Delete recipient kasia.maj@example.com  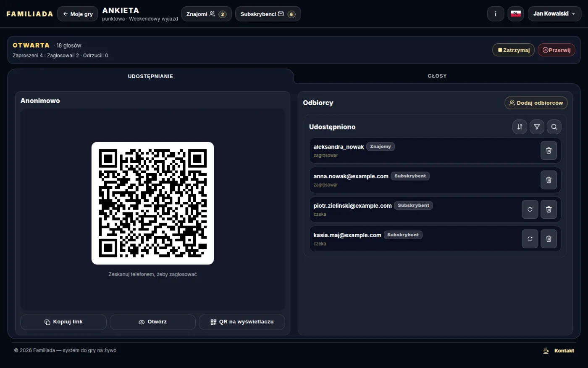tap(549, 239)
